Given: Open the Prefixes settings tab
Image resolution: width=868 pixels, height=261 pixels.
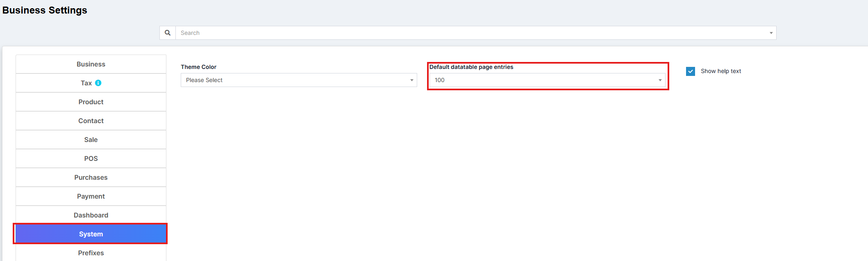Looking at the screenshot, I should point(91,253).
